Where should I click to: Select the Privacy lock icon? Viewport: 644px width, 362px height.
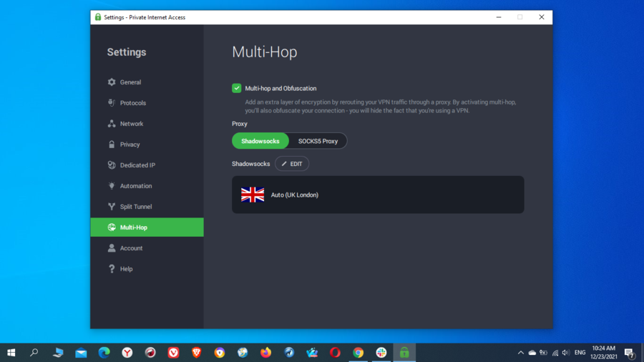112,145
